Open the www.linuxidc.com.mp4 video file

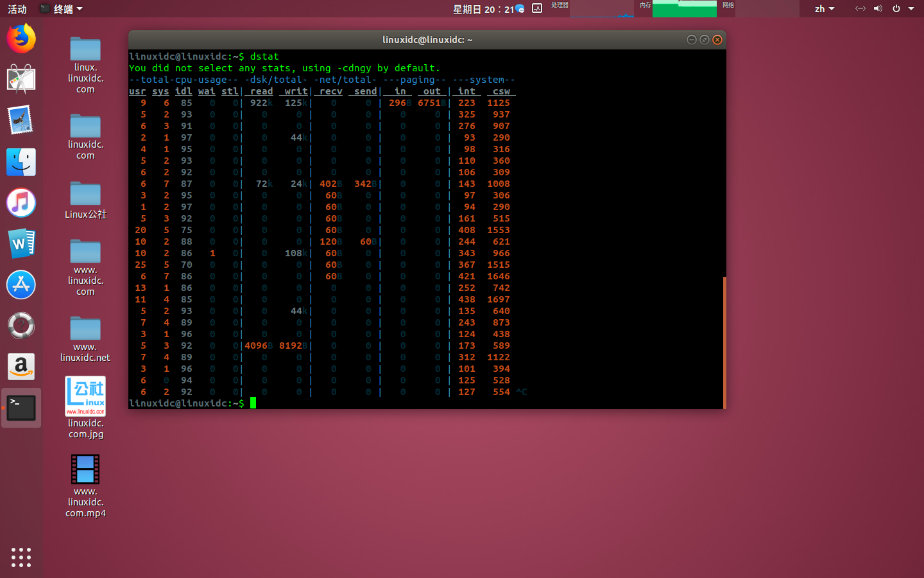(85, 486)
